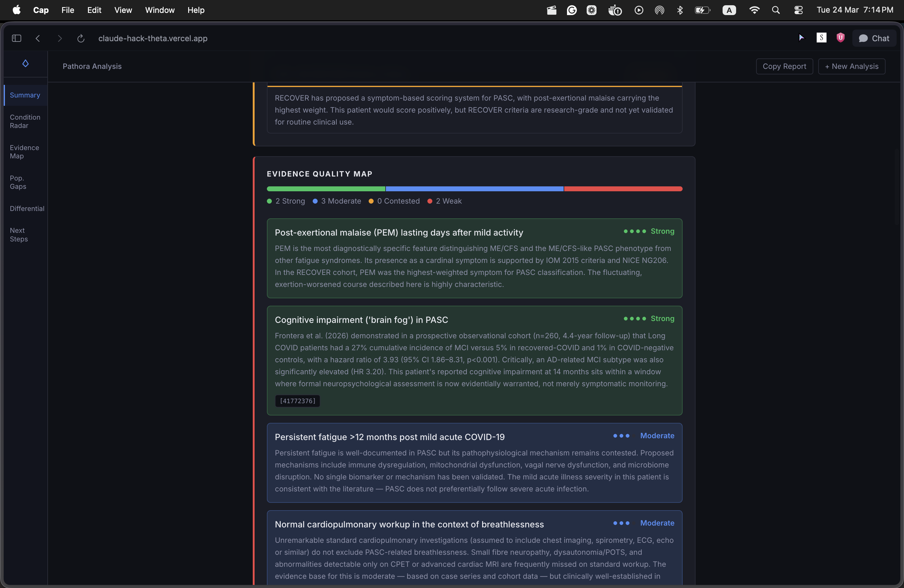The width and height of the screenshot is (904, 588).
Task: Open the macOS Control Center icon
Action: 798,10
